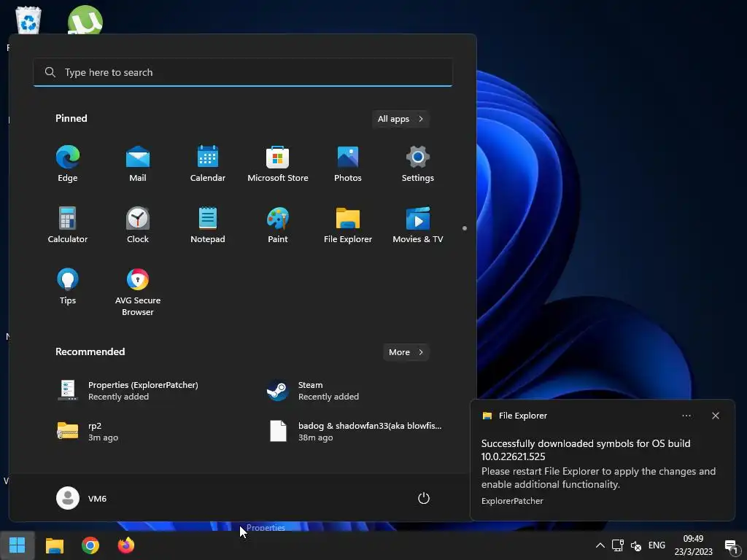Open the clock showing 09:49

tap(693, 545)
